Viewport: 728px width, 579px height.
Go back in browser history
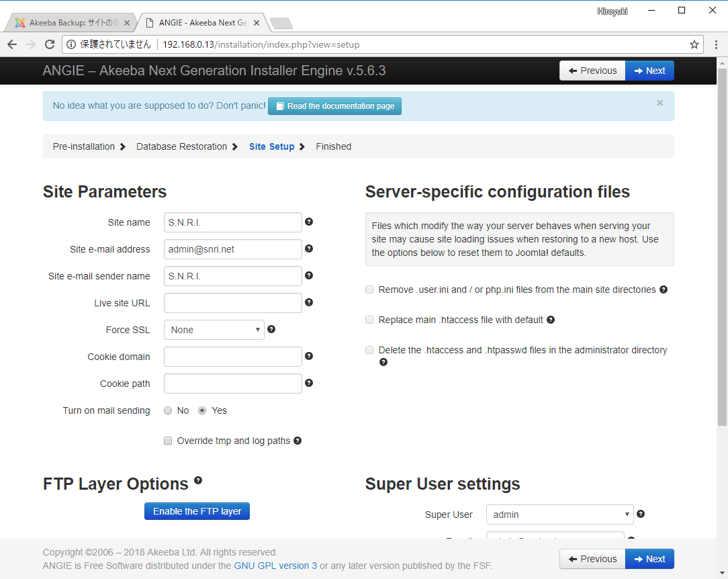[x=12, y=44]
